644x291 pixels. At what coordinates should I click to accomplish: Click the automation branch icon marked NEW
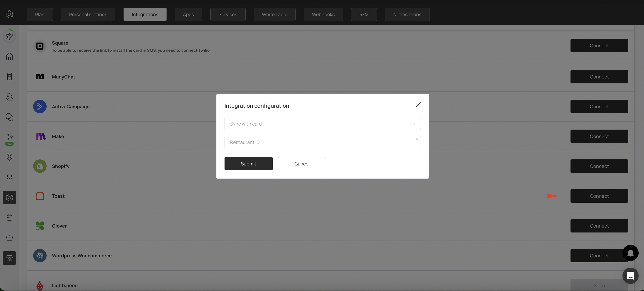click(x=9, y=137)
